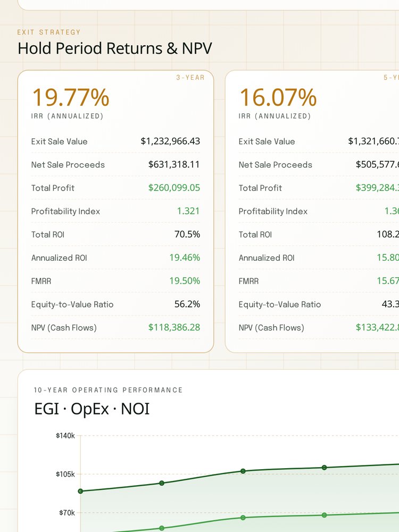Click "Total ROI" label beneath 16.07%
Viewport: 399px width, 532px height.
255,235
